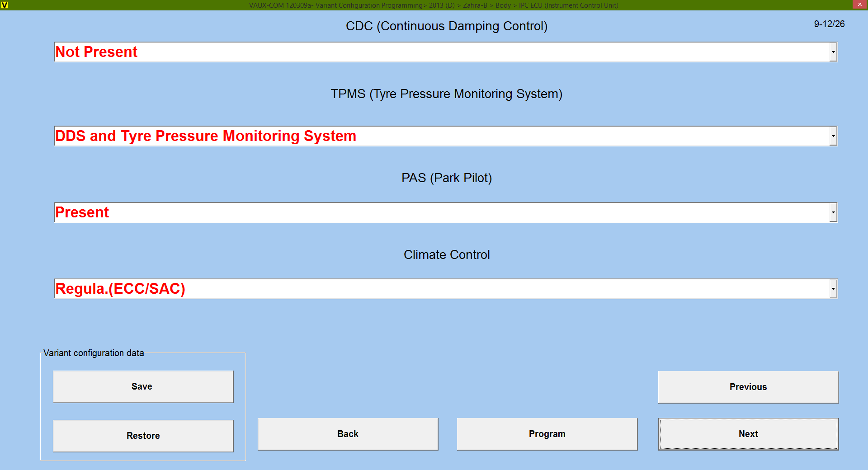Screen dimensions: 868x470
Task: Click the 'Variant configuration data' group label
Action: [x=94, y=353]
